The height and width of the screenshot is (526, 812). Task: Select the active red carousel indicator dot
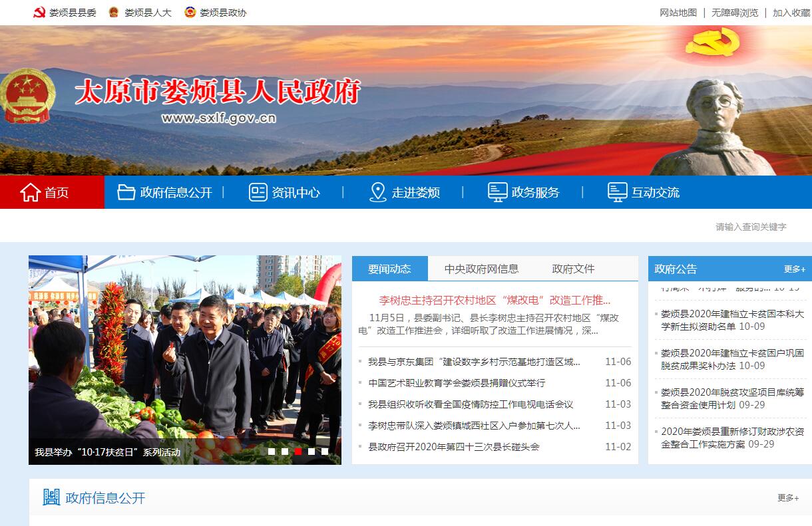[x=298, y=452]
